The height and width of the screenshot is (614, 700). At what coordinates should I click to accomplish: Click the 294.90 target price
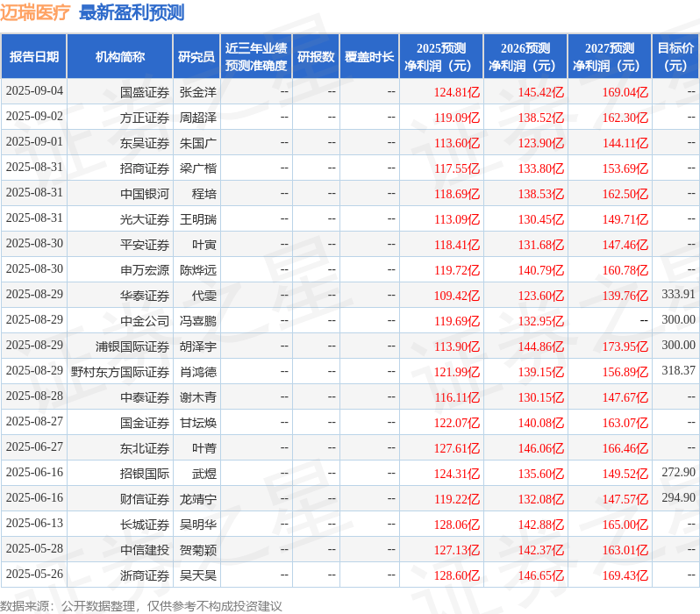pos(679,498)
